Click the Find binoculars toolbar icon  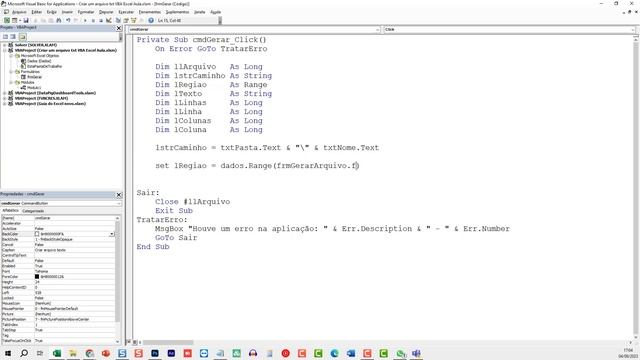tap(59, 20)
